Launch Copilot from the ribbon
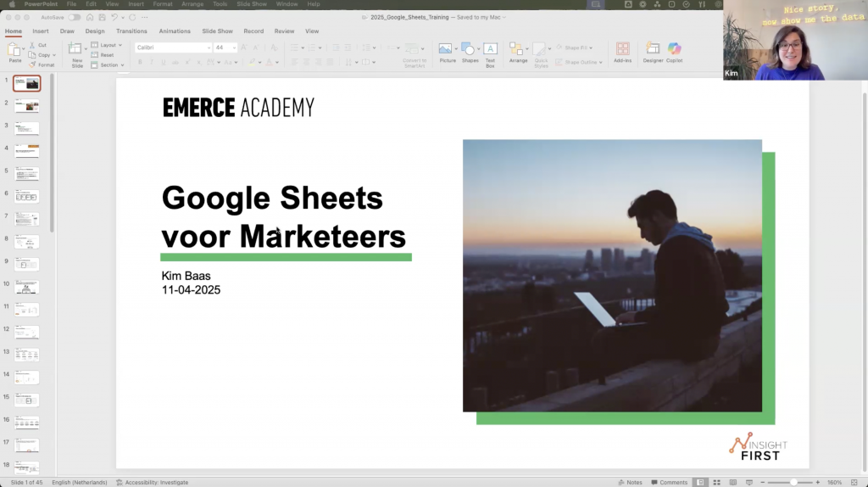Image resolution: width=868 pixels, height=487 pixels. click(674, 53)
